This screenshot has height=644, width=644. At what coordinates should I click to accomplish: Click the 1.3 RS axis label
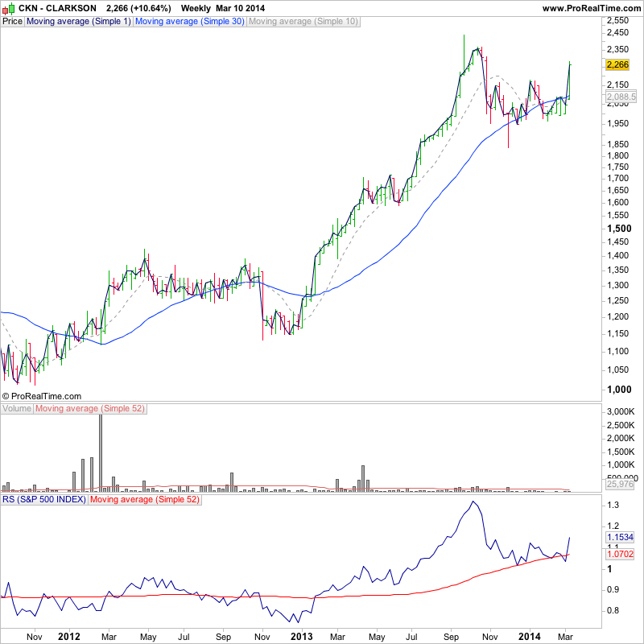(x=613, y=506)
